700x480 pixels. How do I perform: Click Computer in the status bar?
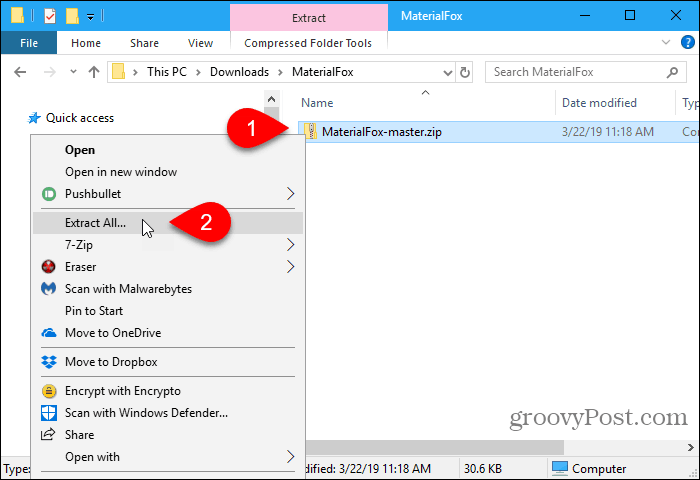[x=599, y=468]
